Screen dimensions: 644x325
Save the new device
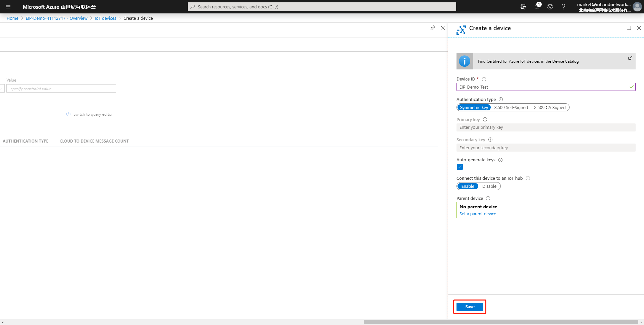(x=470, y=307)
